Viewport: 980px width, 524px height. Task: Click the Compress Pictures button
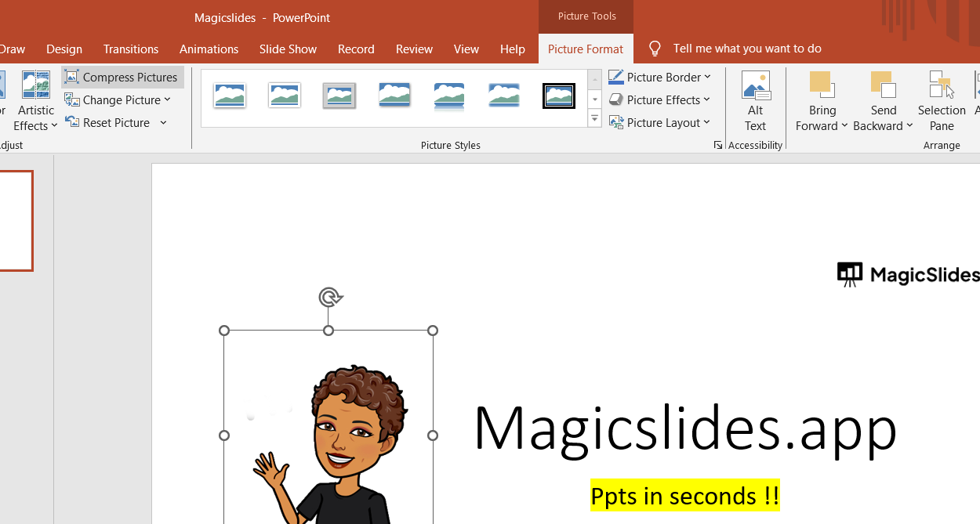122,77
